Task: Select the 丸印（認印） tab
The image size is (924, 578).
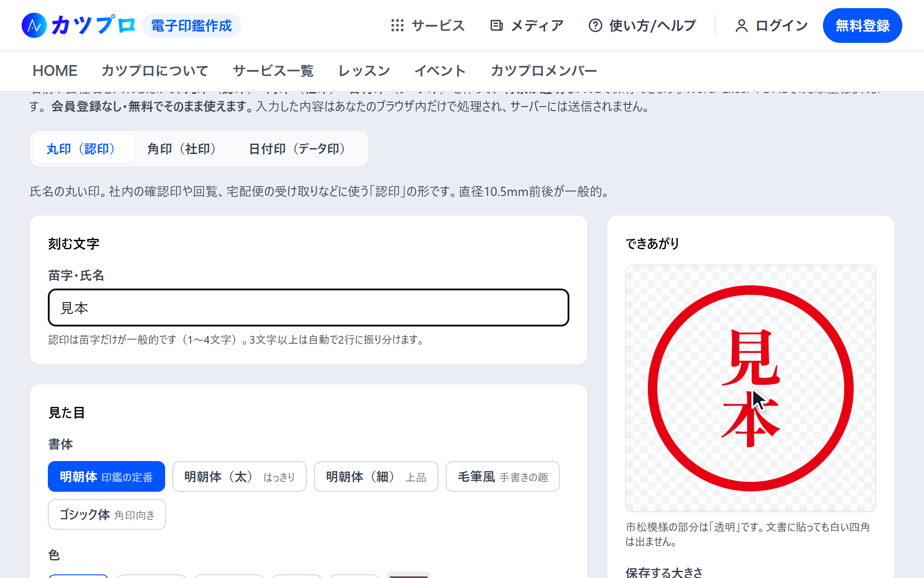Action: click(x=84, y=149)
